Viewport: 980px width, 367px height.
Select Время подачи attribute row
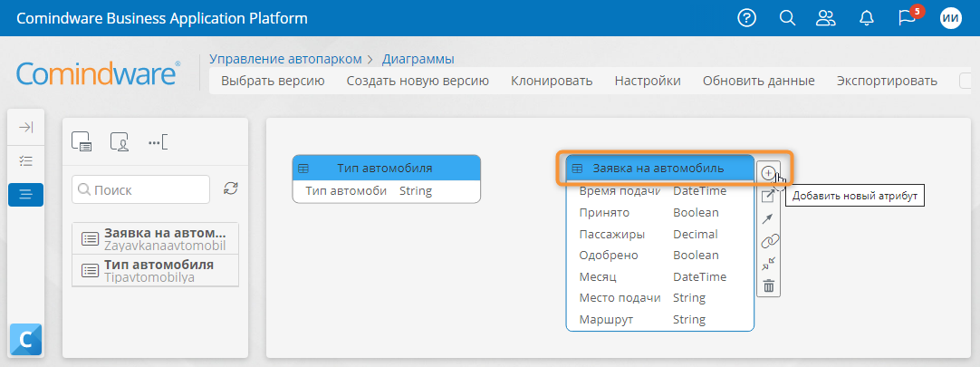[659, 191]
